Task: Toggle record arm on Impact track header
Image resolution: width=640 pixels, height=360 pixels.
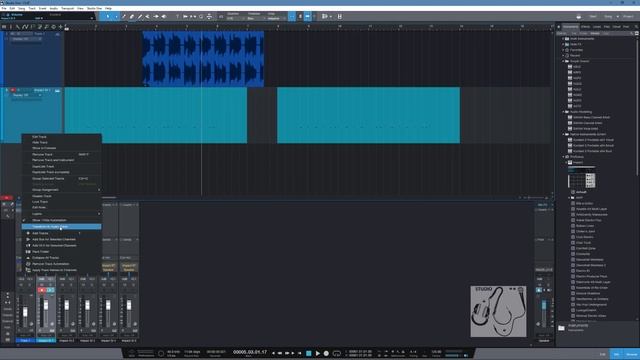Action: coord(13,90)
